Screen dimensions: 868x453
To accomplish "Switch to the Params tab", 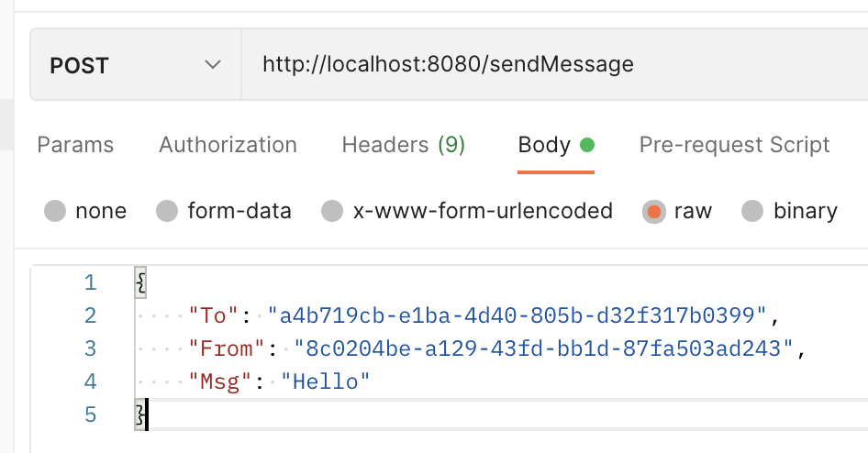I will (x=75, y=145).
